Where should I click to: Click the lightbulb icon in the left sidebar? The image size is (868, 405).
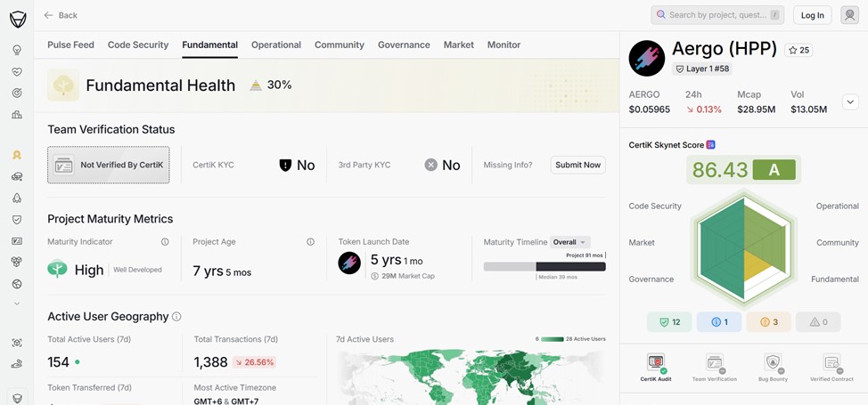tap(17, 50)
